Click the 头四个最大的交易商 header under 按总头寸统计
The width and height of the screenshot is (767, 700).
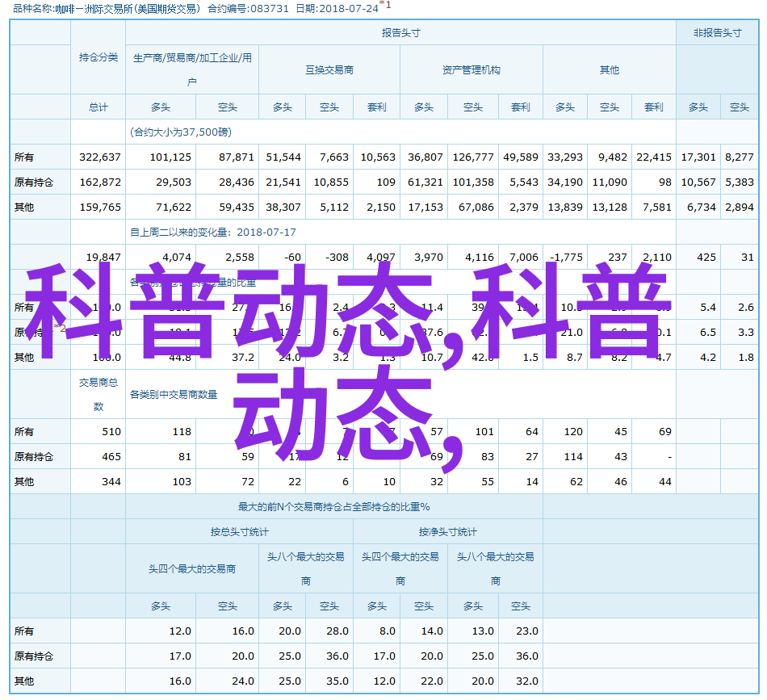[x=192, y=569]
